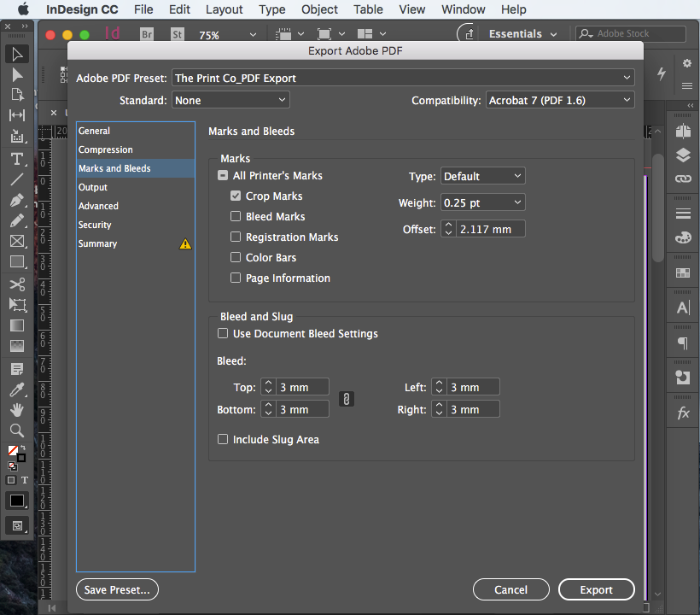Open the Standard dropdown
The image size is (700, 615).
(230, 99)
